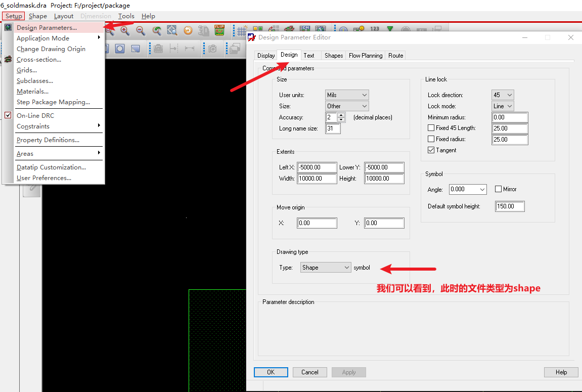The height and width of the screenshot is (392, 582).
Task: Switch to the Shapes tab
Action: pos(334,56)
